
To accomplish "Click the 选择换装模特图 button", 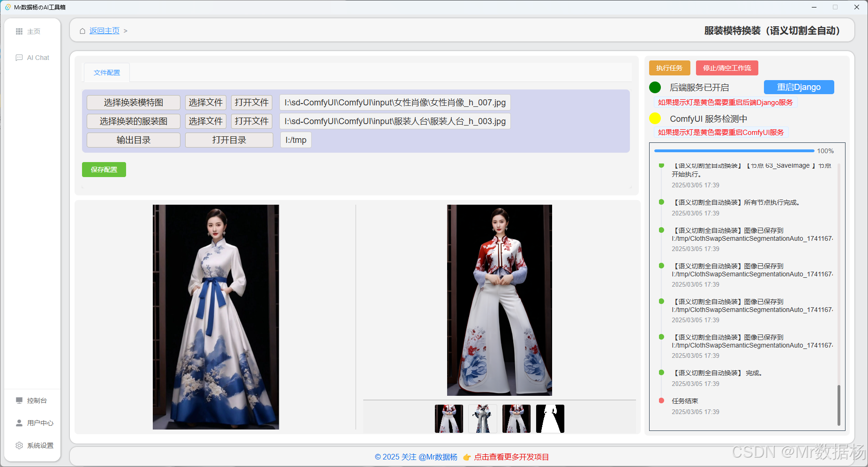I will click(x=134, y=103).
